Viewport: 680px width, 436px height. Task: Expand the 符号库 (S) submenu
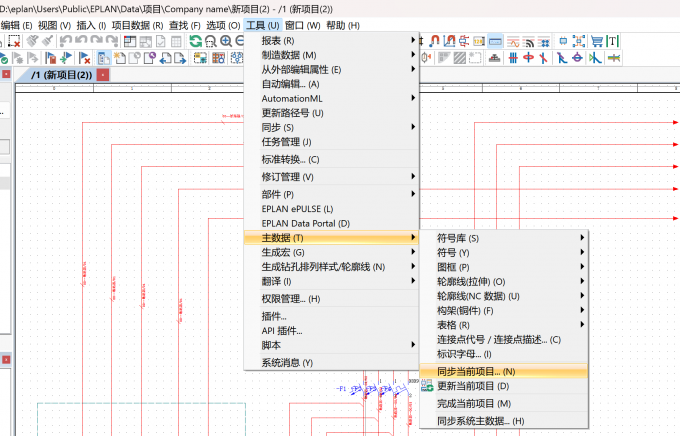click(x=503, y=238)
